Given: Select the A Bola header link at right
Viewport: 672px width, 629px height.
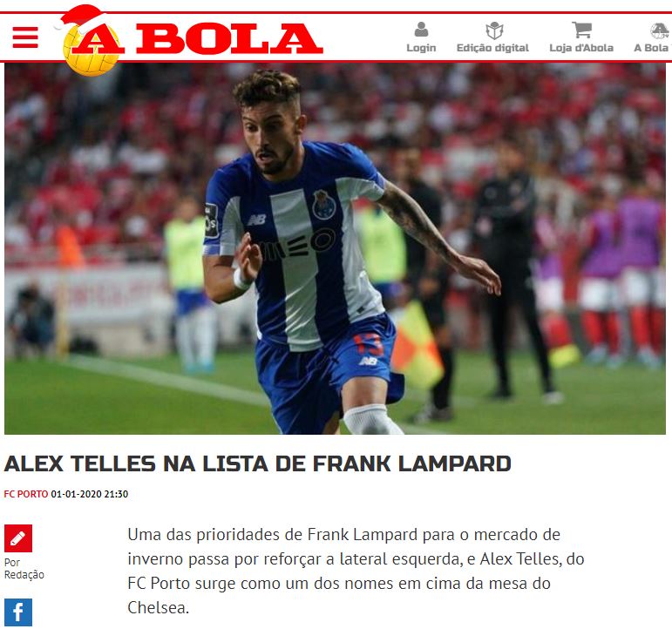Looking at the screenshot, I should (x=651, y=48).
